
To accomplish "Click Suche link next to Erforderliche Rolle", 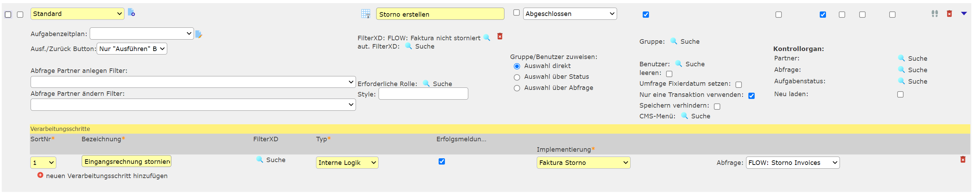I will pos(442,84).
